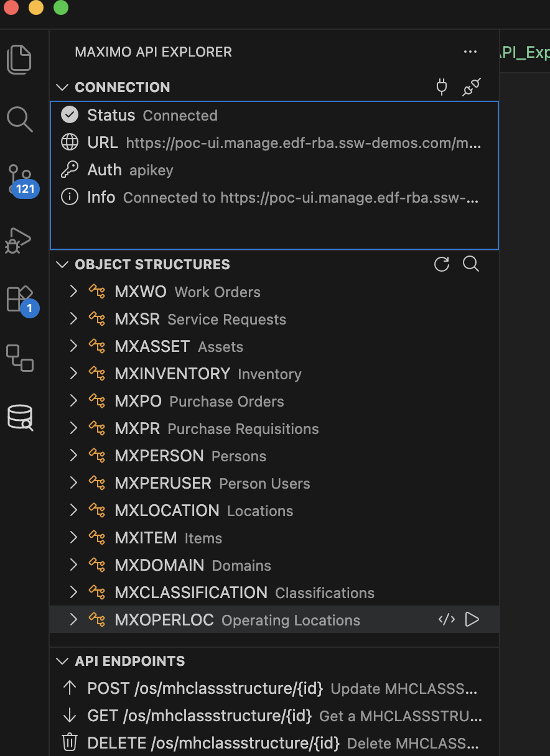Select the MXASSET Assets row
This screenshot has width=550, height=756.
[274, 346]
